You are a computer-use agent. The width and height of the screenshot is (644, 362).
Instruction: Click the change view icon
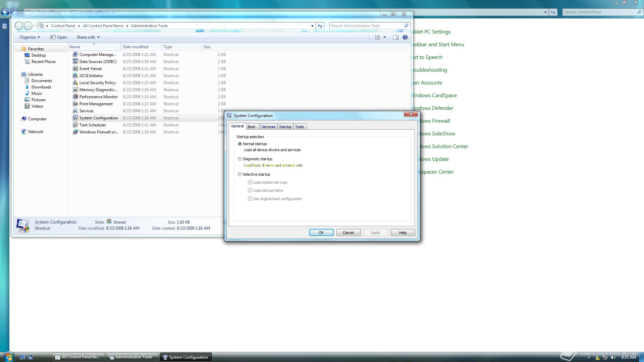coord(377,37)
